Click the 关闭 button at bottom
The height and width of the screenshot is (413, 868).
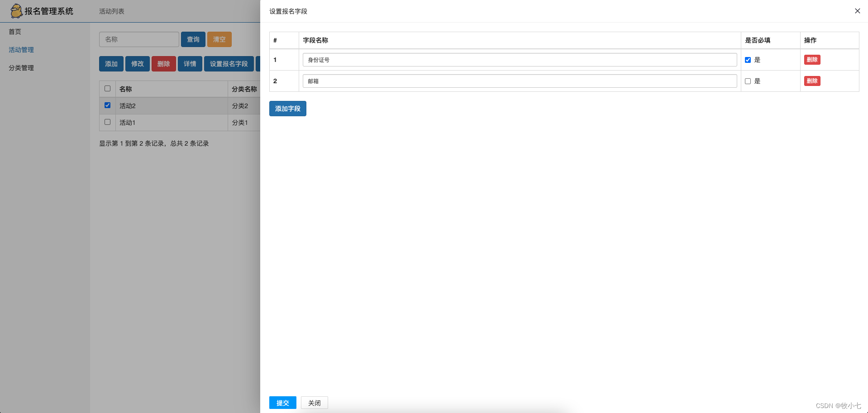pos(315,403)
